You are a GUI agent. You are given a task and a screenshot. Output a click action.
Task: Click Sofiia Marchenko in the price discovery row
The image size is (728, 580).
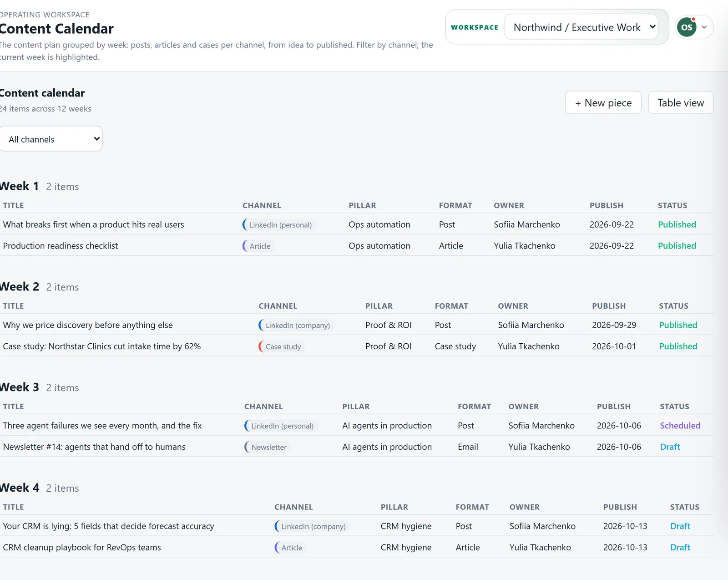tap(531, 325)
